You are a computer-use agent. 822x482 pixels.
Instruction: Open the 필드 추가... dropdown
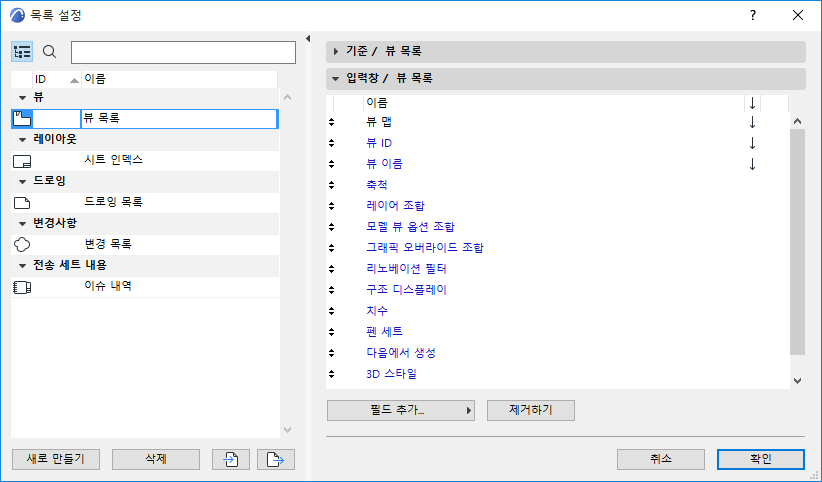[x=401, y=410]
